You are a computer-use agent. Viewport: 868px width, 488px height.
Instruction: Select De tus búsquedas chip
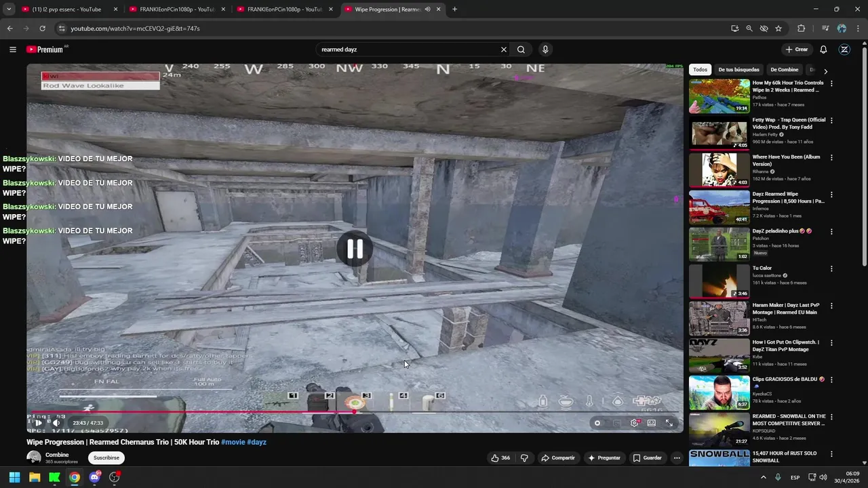(x=739, y=70)
